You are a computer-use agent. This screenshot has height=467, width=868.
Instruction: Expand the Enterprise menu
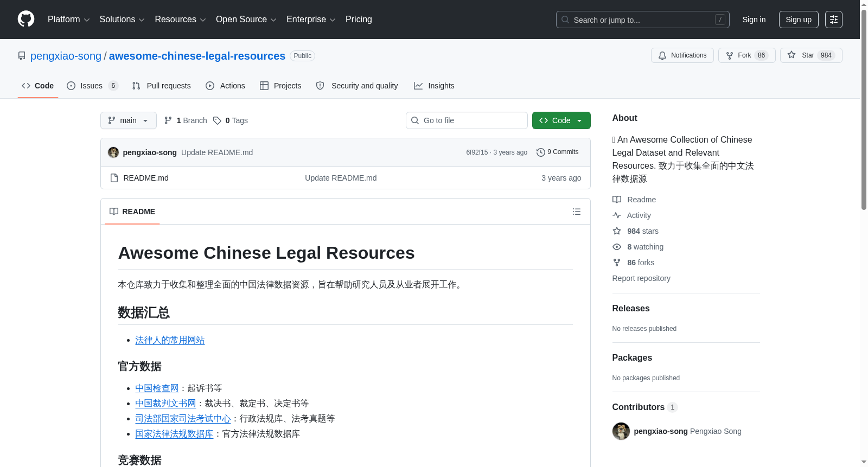coord(311,20)
